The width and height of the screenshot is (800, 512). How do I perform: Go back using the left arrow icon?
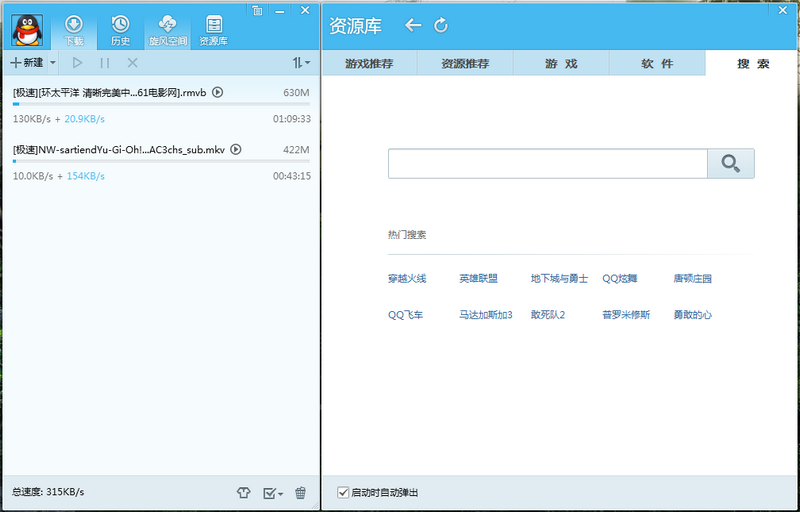[413, 26]
